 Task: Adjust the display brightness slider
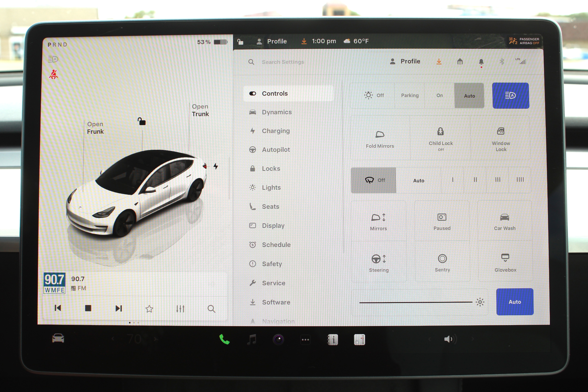tap(416, 302)
